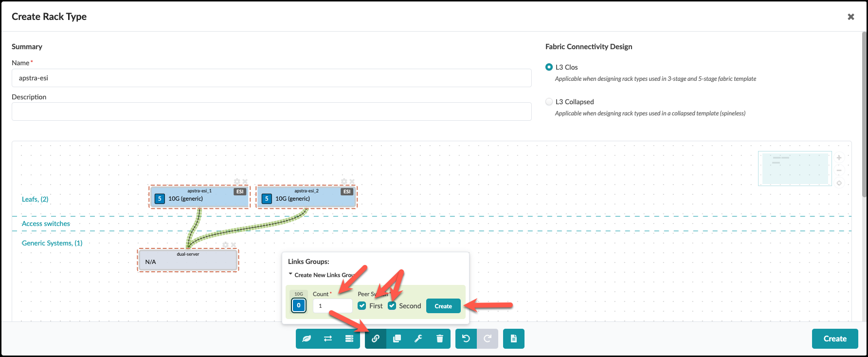The height and width of the screenshot is (357, 868).
Task: Click the server stack icon in the toolbar
Action: click(x=349, y=338)
